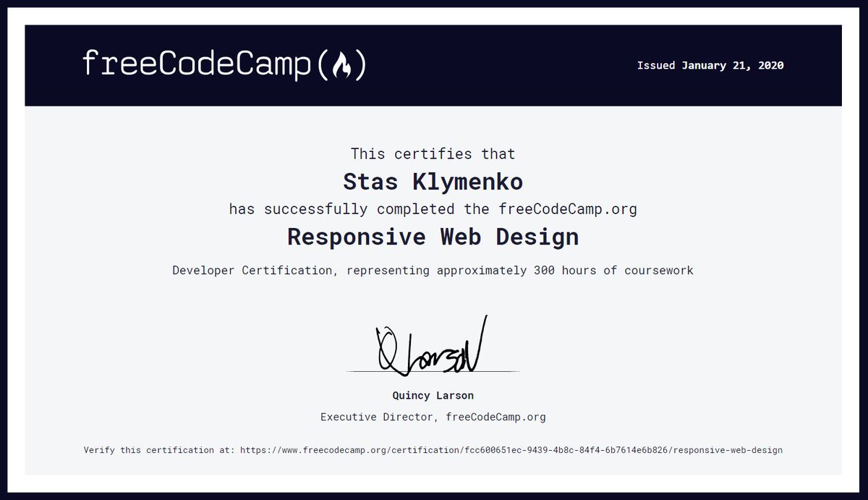Click the freeCodeCamp logo text
The width and height of the screenshot is (868, 500).
click(x=224, y=65)
